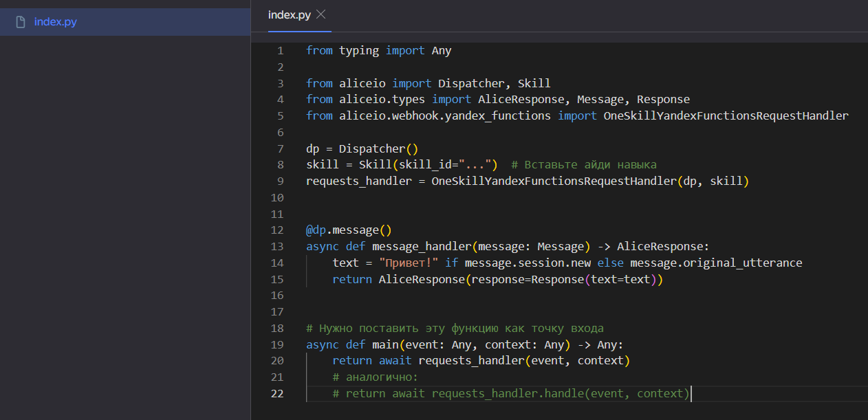Click the file icon beside index.py
Viewport: 868px width, 420px height.
pos(21,22)
